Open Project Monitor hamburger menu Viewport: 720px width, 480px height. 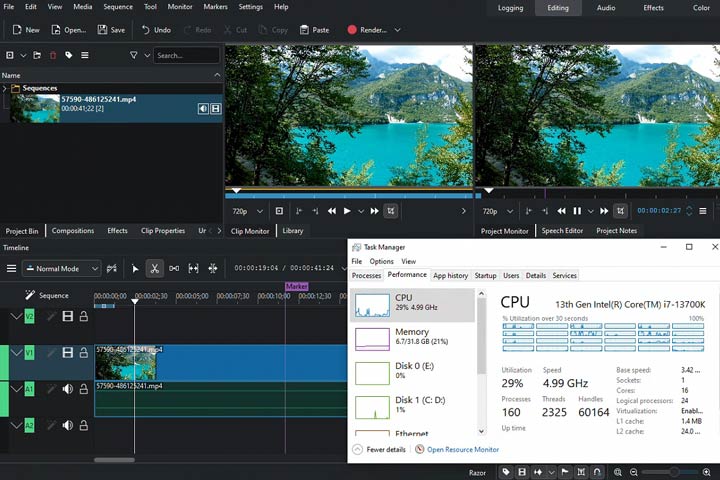[x=703, y=211]
